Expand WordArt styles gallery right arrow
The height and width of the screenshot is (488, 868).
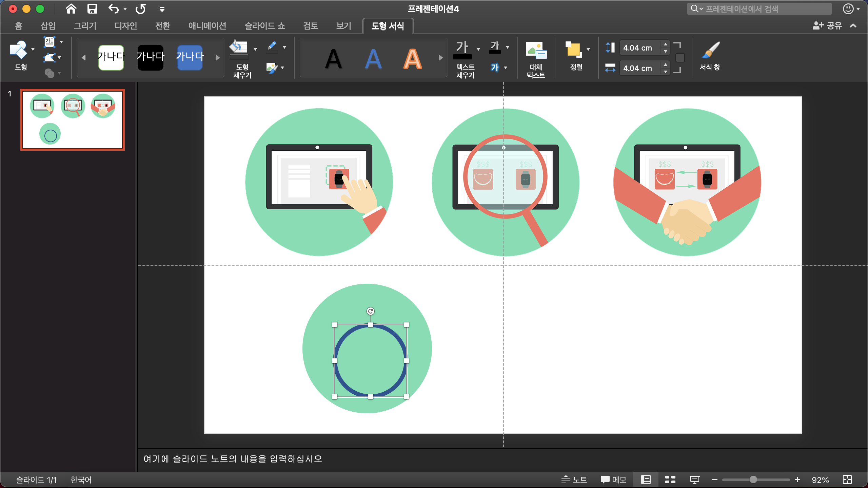click(x=440, y=58)
